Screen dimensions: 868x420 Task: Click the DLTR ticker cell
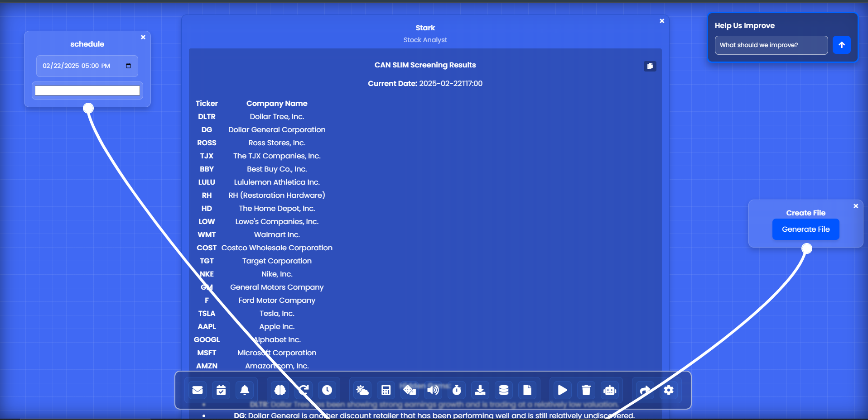point(207,117)
